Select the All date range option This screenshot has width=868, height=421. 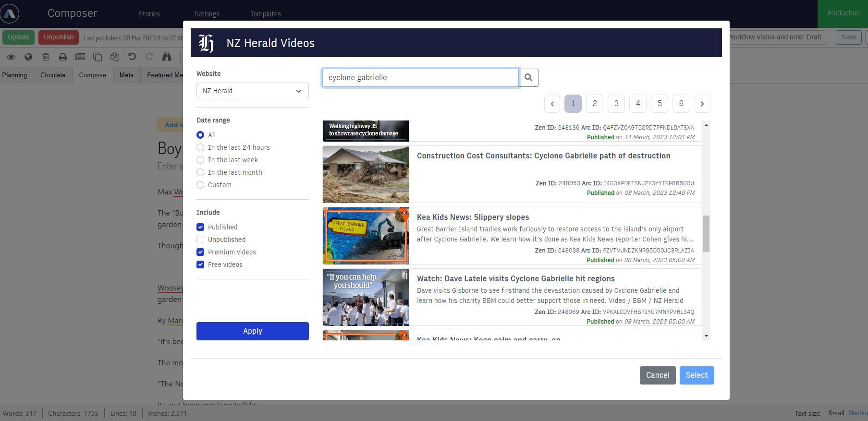200,135
